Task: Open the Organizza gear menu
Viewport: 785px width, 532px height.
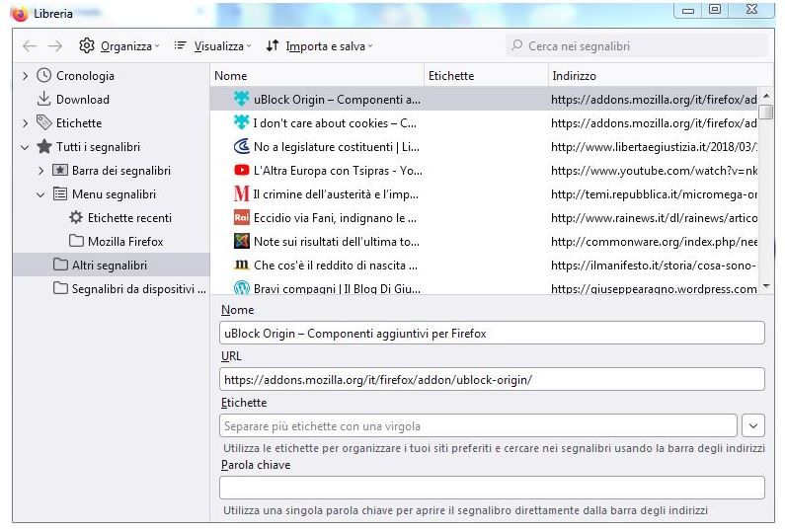Action: click(119, 46)
